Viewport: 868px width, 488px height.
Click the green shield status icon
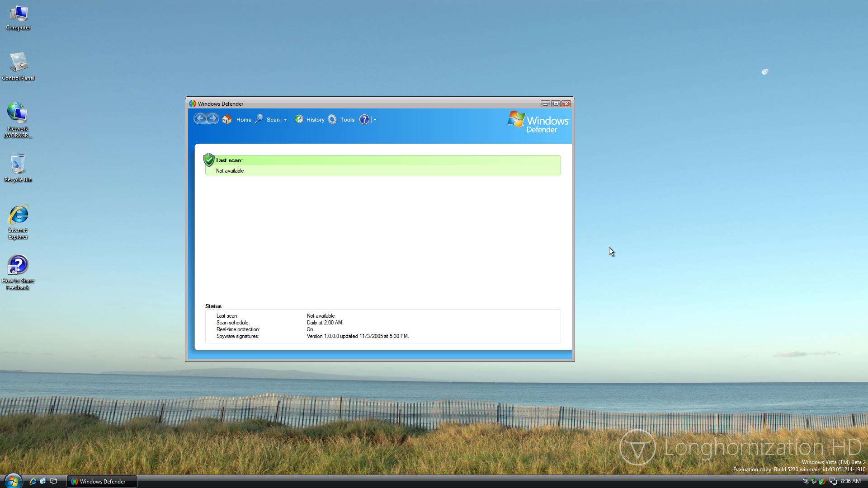tap(209, 160)
